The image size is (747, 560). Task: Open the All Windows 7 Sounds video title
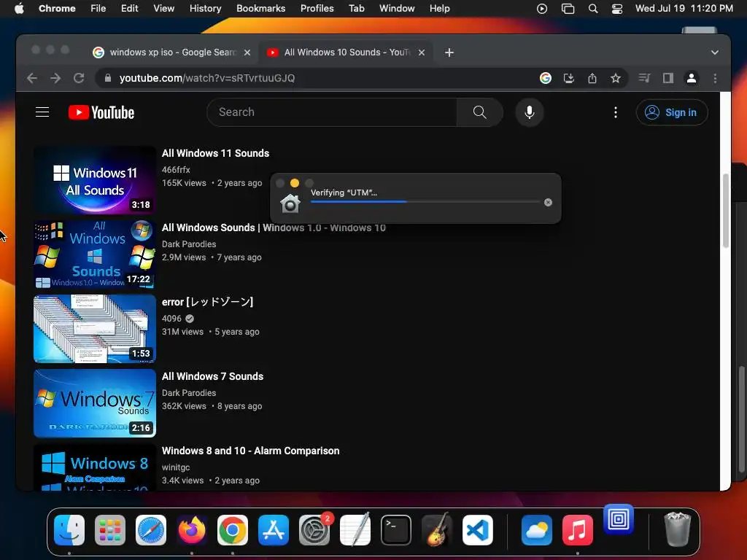[212, 376]
